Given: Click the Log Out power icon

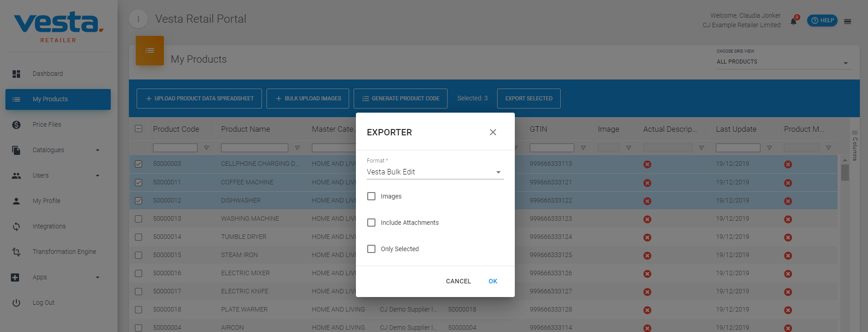Looking at the screenshot, I should click(x=16, y=302).
